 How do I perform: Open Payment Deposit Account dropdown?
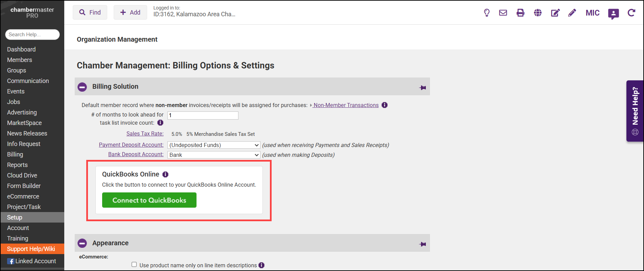pos(214,145)
